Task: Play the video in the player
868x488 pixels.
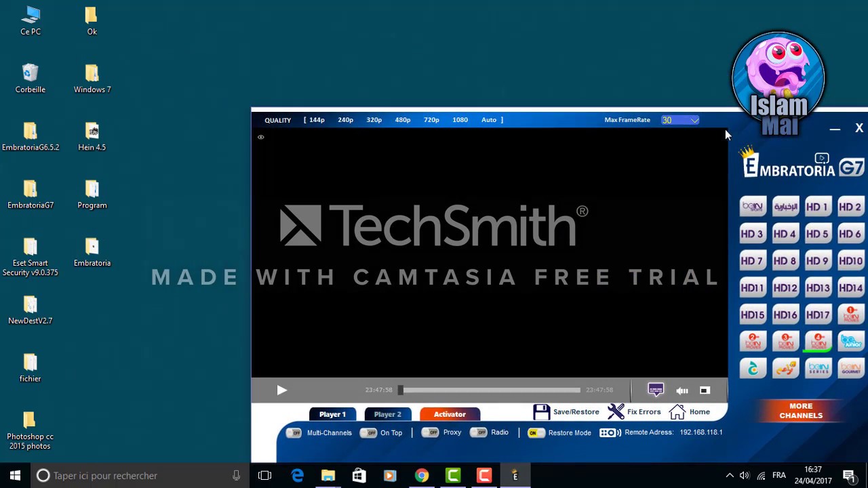Action: click(x=282, y=390)
